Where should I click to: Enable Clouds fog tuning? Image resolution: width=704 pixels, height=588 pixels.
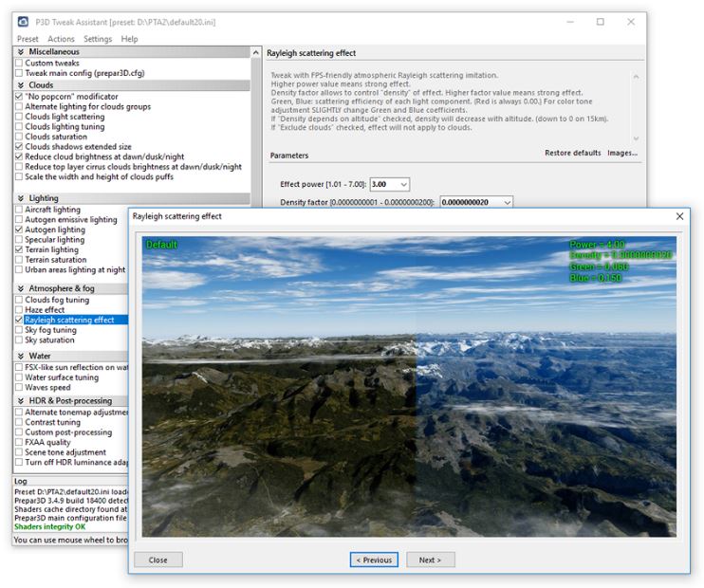pyautogui.click(x=19, y=300)
